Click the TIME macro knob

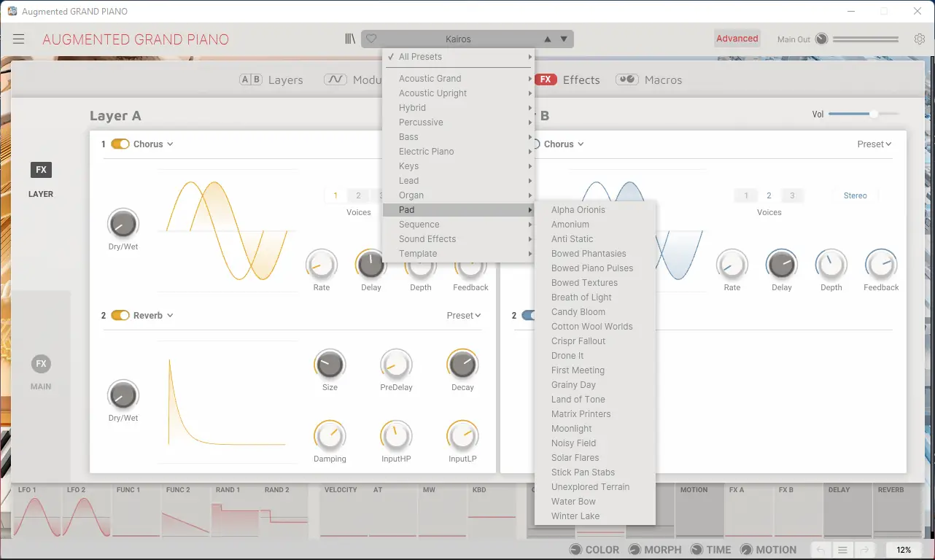coord(697,550)
